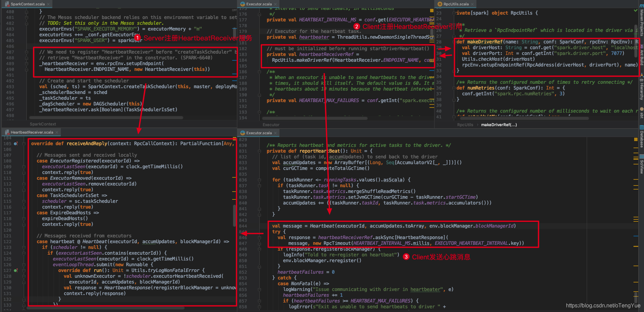644x312 pixels.
Task: Switch to the SparkContext.scala tab
Action: coord(27,4)
